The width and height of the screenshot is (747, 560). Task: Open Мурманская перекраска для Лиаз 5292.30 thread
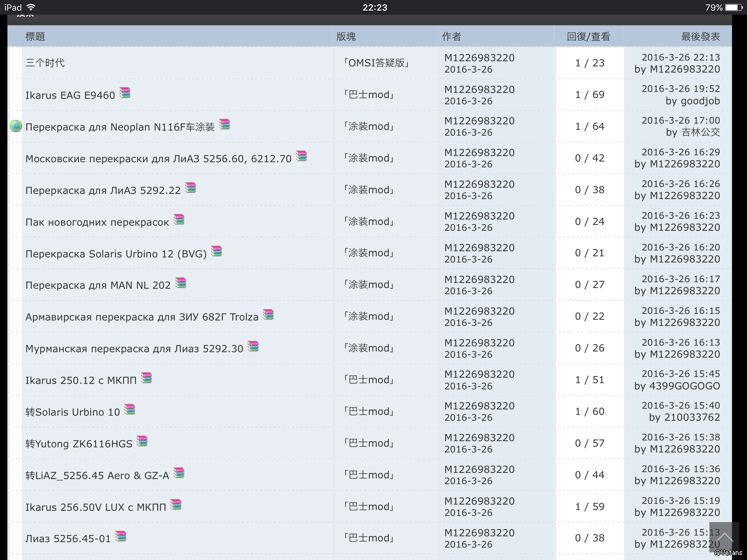click(134, 349)
